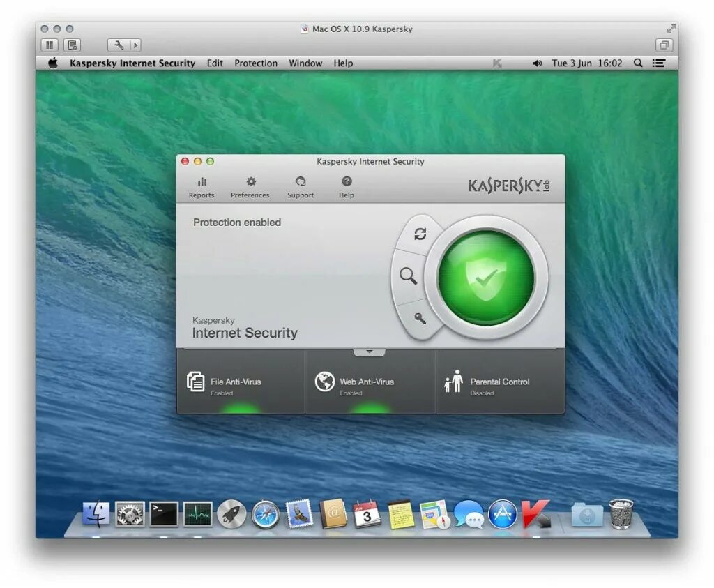714x588 pixels.
Task: Open App Store from the Dock
Action: 503,514
